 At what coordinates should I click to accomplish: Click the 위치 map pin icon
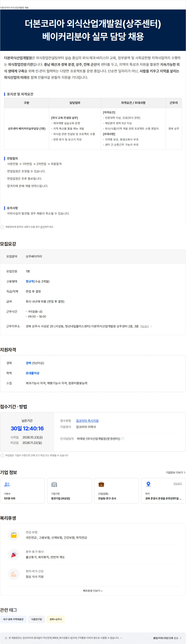pos(148,484)
